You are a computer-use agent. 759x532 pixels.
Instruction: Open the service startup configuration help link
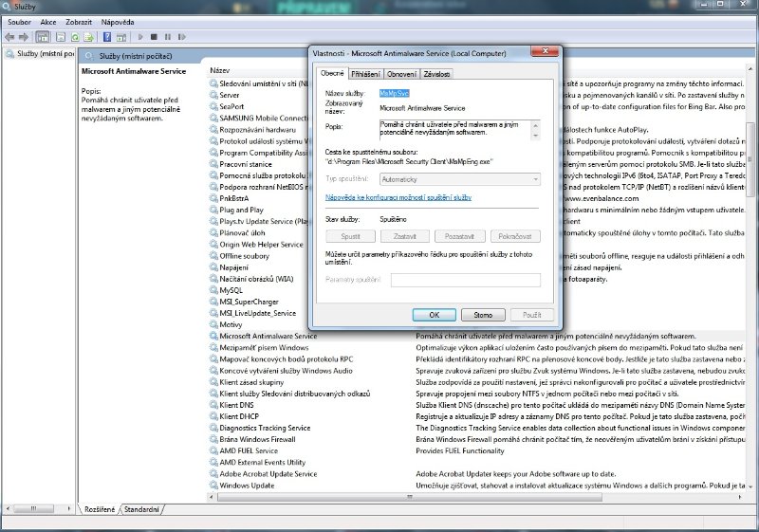[x=398, y=197]
